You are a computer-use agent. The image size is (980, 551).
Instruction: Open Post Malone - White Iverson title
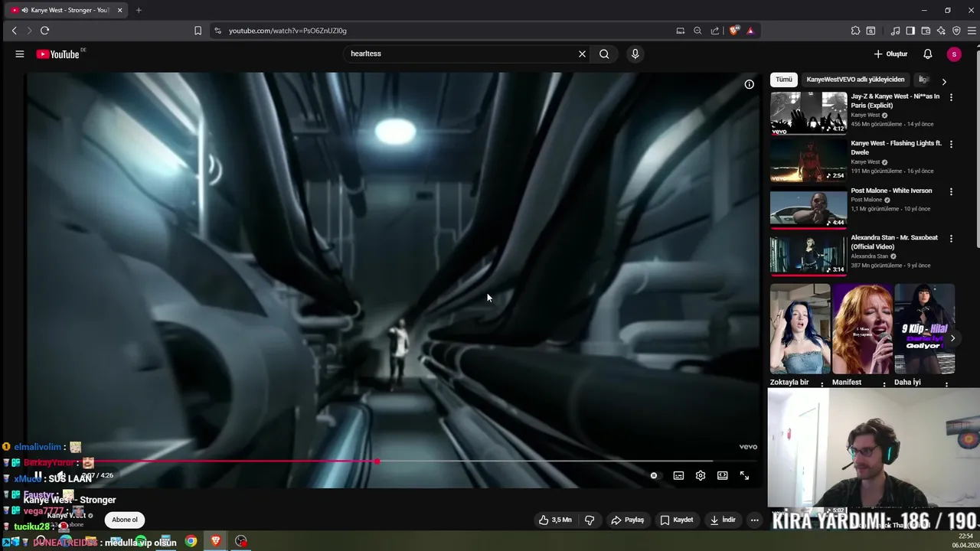coord(891,191)
